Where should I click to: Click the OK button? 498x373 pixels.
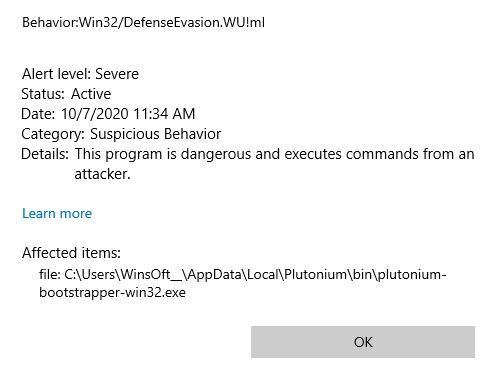[363, 342]
